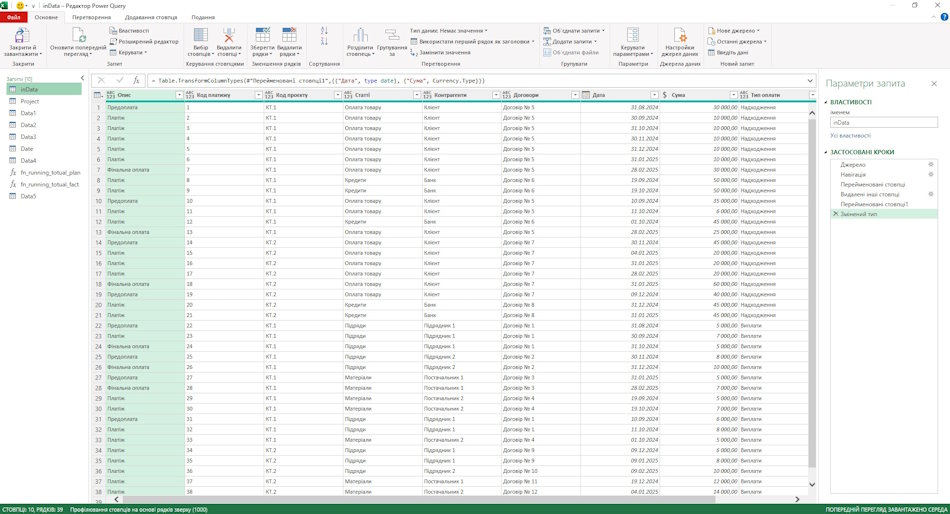Viewport: 950px width, 514px height.
Task: Open Властивості in the ribbon
Action: click(x=129, y=30)
